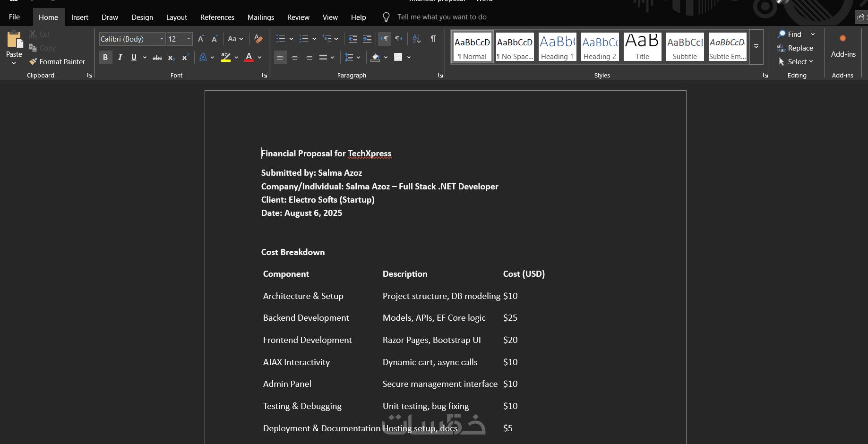Open the font size dropdown

pyautogui.click(x=189, y=39)
